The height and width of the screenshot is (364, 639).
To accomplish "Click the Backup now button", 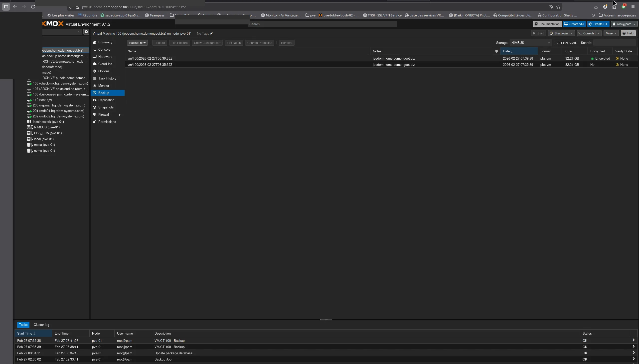I will 137,43.
